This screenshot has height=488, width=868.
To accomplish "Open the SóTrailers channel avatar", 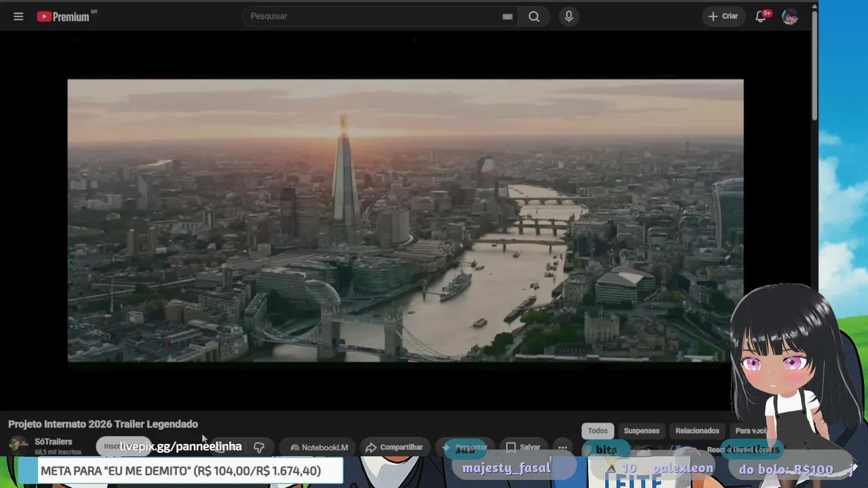I will pos(18,446).
